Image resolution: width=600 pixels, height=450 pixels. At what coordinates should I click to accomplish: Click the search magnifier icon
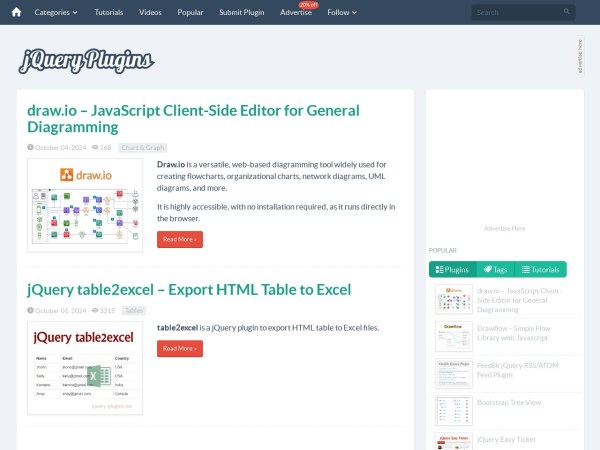click(x=567, y=13)
